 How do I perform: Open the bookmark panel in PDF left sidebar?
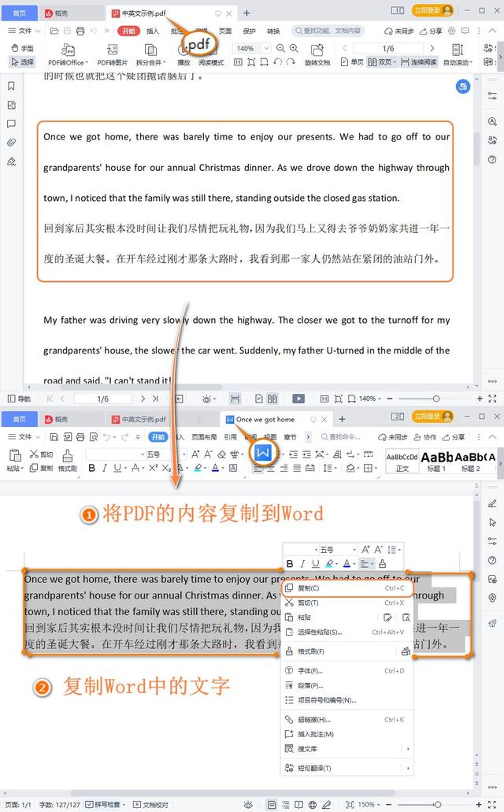(x=11, y=86)
